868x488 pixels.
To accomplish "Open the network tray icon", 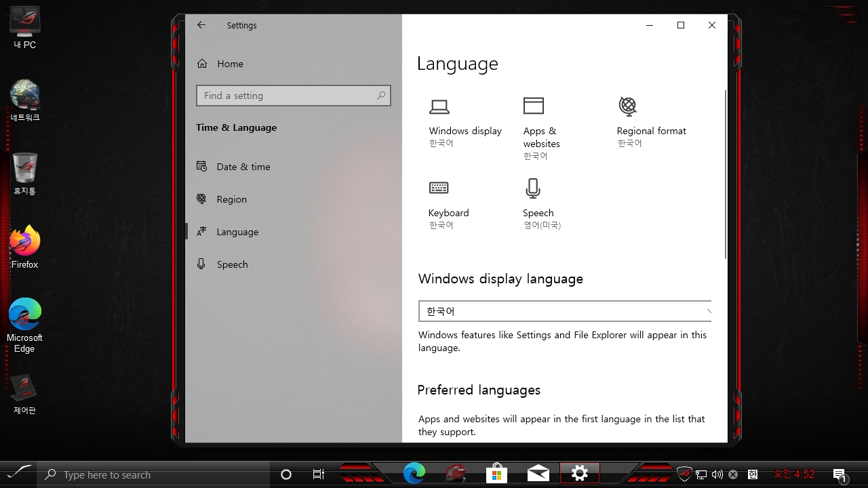I will coord(701,474).
